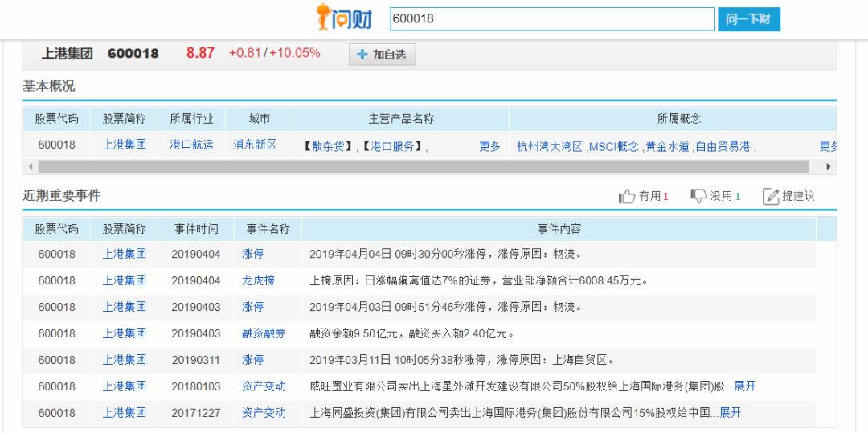The width and height of the screenshot is (868, 433).
Task: Open the 黄金水道 concept link
Action: 668,146
